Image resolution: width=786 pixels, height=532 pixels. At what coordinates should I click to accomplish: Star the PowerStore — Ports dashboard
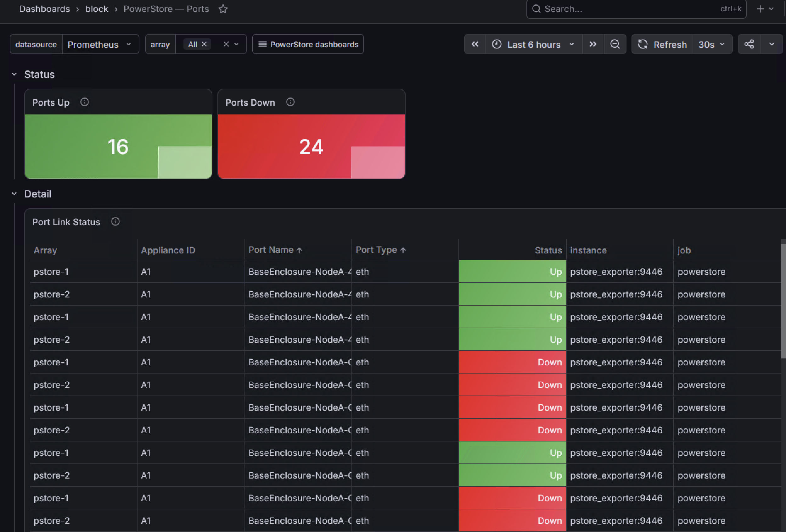point(223,9)
